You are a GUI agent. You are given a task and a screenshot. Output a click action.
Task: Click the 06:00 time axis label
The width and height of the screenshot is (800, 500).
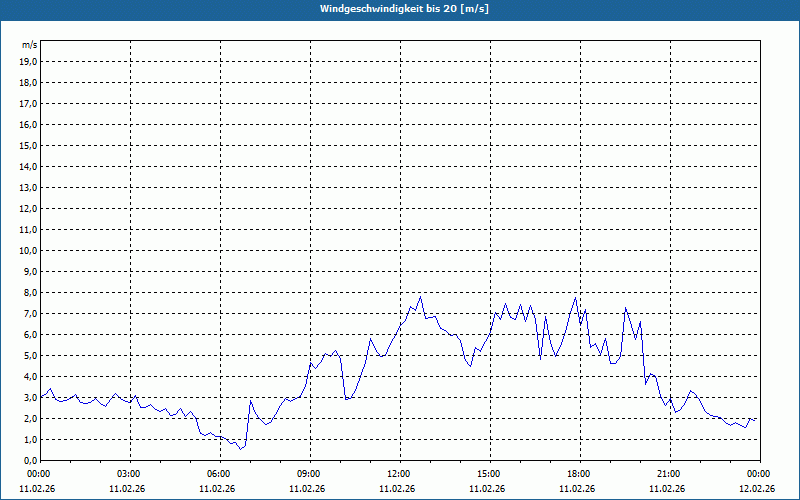click(219, 473)
